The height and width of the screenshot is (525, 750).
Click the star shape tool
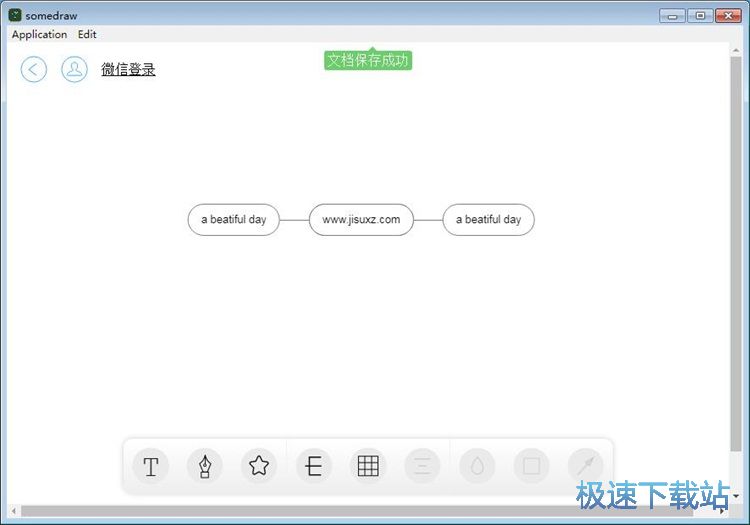pyautogui.click(x=259, y=466)
